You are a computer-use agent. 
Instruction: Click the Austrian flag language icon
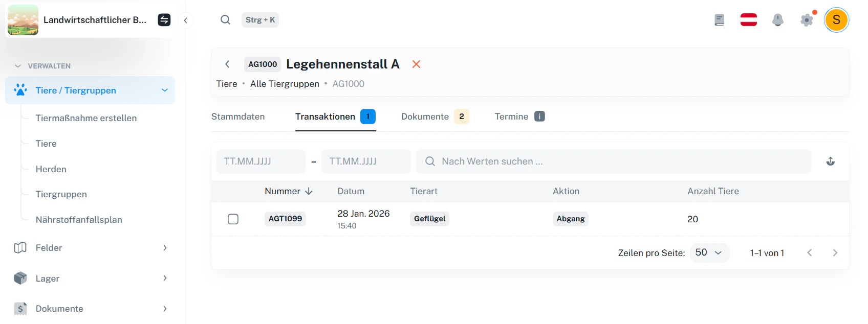pyautogui.click(x=748, y=19)
